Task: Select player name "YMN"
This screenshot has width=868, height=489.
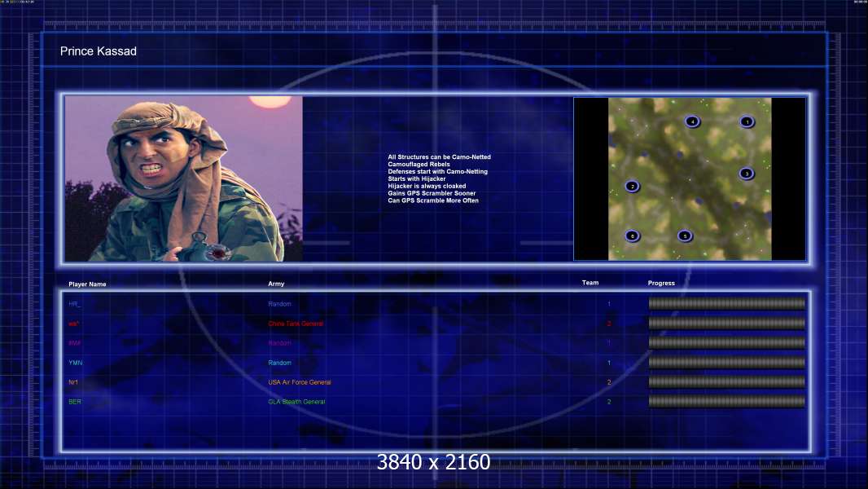Action: 75,363
